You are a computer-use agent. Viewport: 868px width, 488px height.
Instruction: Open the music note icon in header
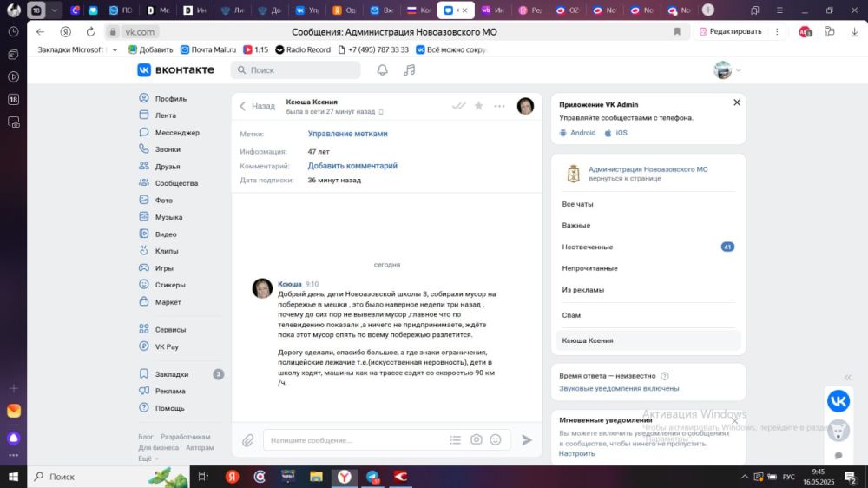coord(410,70)
